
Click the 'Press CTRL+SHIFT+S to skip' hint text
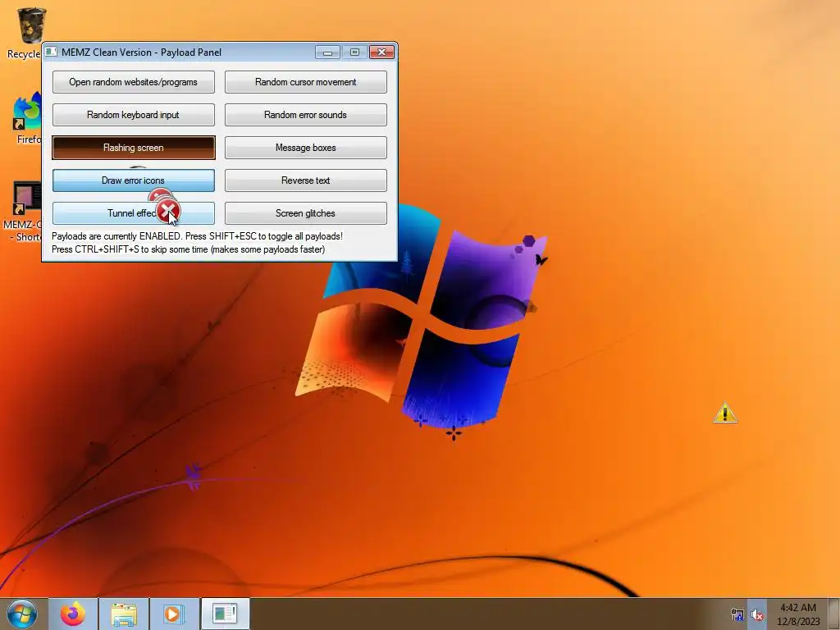click(x=188, y=249)
